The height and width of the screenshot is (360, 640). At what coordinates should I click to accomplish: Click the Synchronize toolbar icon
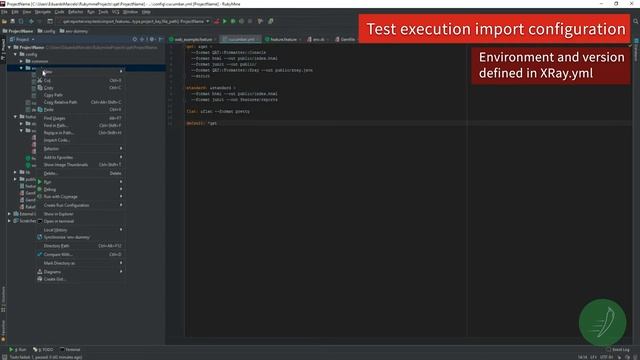(21, 21)
